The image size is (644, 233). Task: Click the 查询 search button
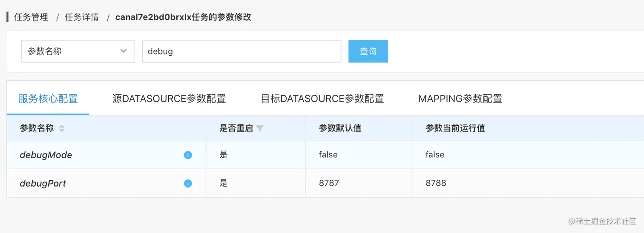(x=368, y=51)
